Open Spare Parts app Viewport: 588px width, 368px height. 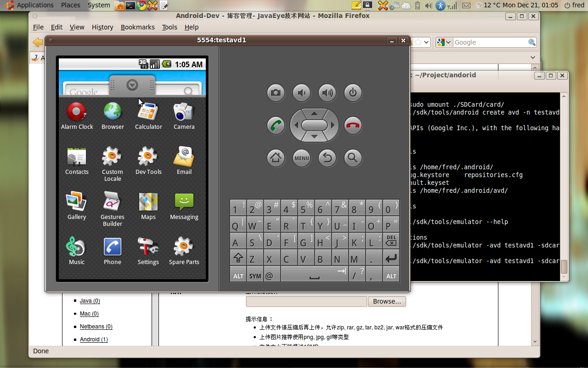pyautogui.click(x=184, y=251)
